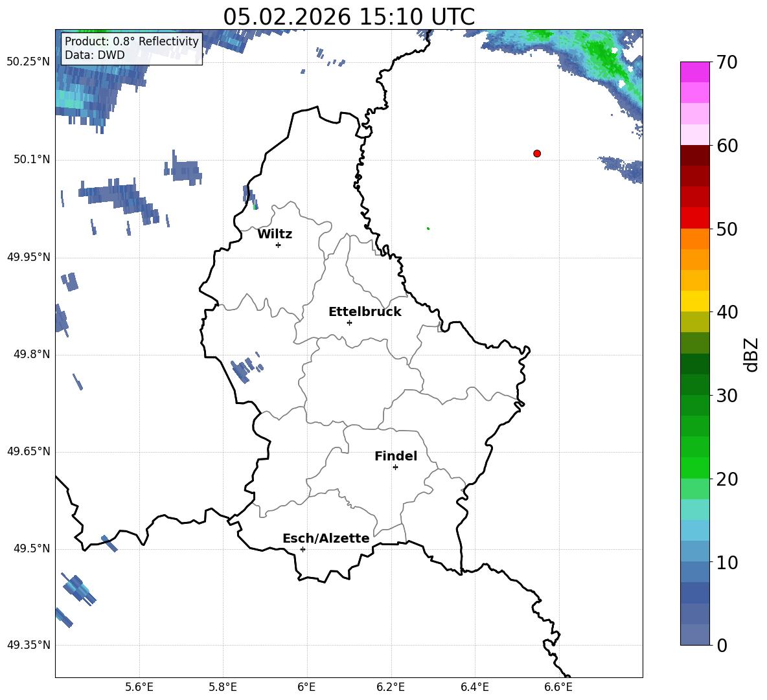Click the Wiltz label text

pyautogui.click(x=275, y=234)
